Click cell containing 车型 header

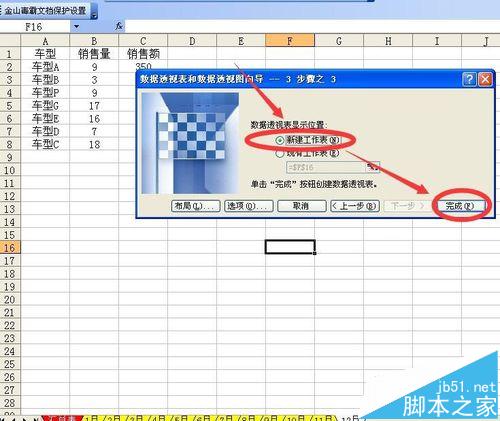coord(45,54)
